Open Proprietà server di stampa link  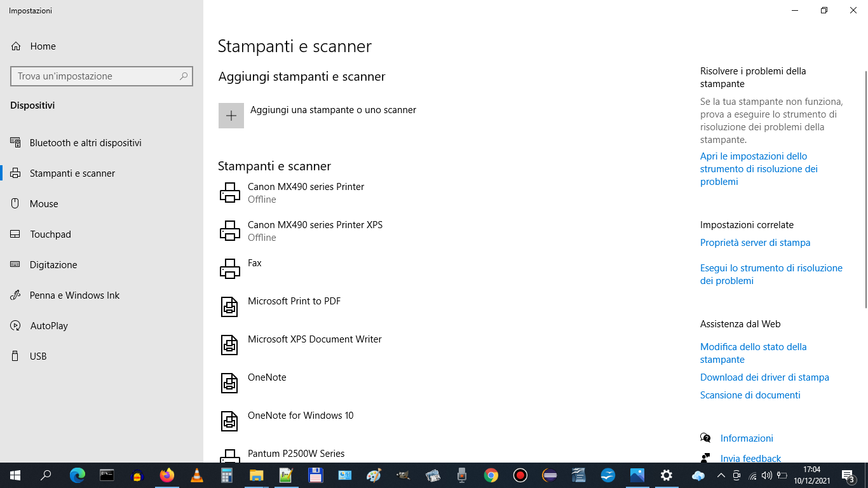coord(755,243)
